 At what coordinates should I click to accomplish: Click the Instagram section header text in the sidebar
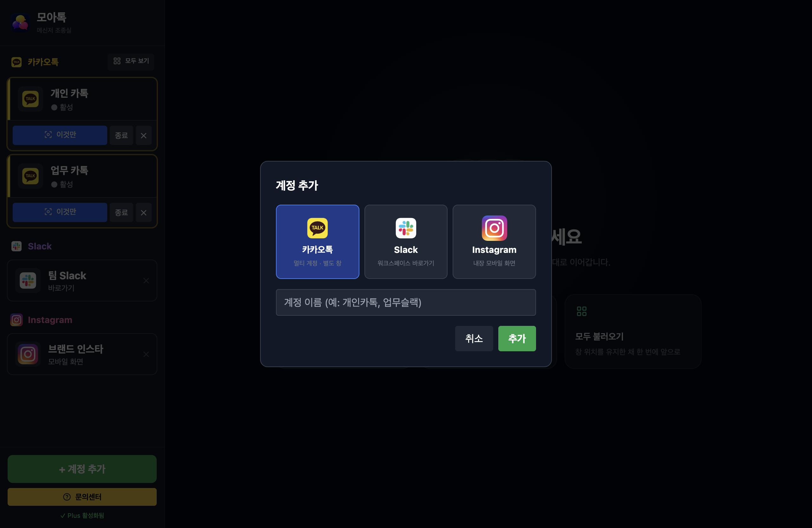click(50, 320)
